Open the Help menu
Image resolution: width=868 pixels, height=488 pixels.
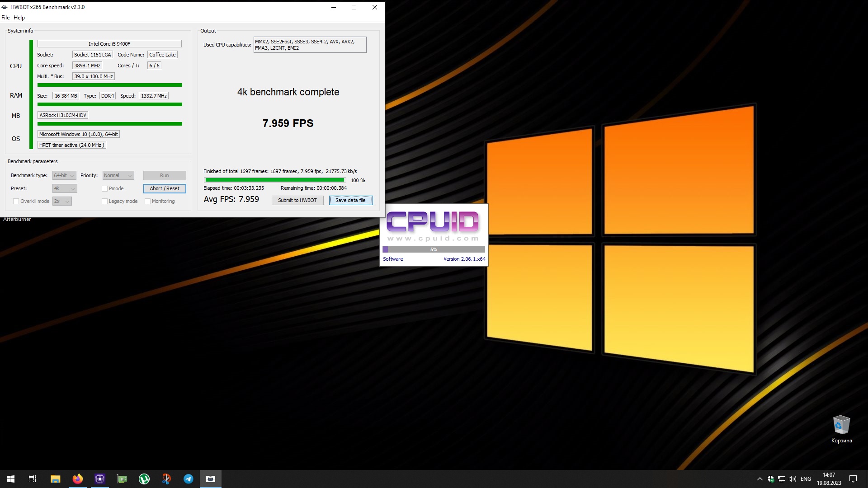[19, 18]
